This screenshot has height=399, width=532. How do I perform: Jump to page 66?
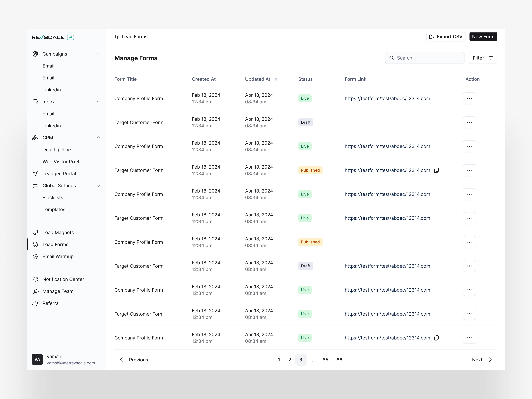coord(339,360)
